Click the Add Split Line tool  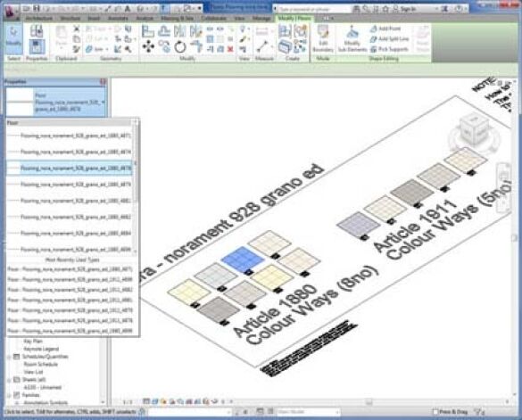tap(389, 39)
